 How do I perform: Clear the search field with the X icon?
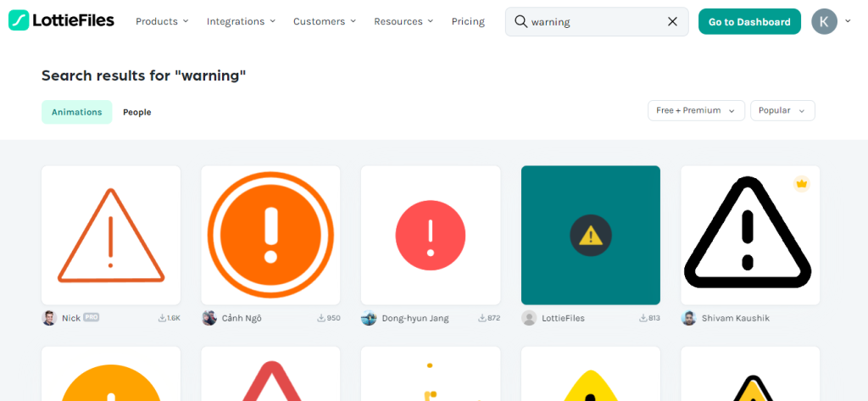coord(672,22)
